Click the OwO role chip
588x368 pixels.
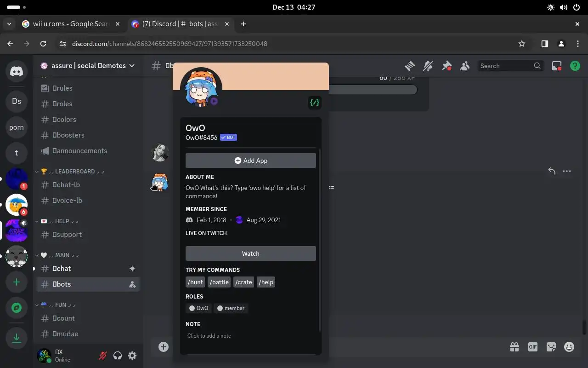(198, 308)
